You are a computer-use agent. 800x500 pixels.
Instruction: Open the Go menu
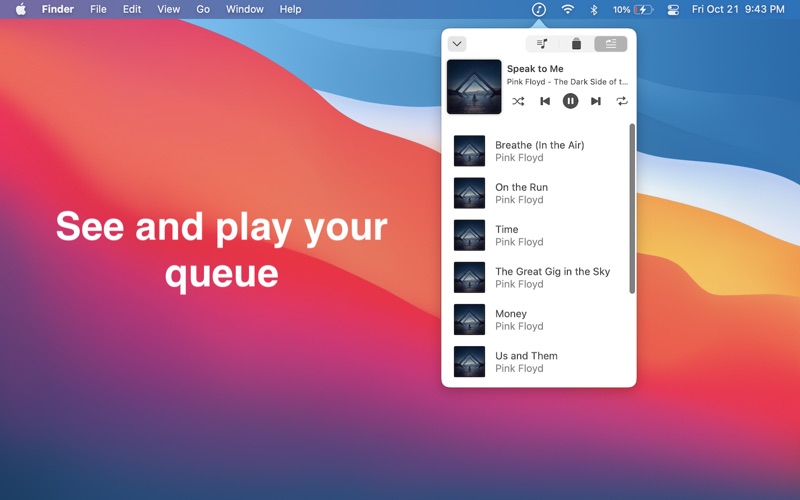pos(203,9)
